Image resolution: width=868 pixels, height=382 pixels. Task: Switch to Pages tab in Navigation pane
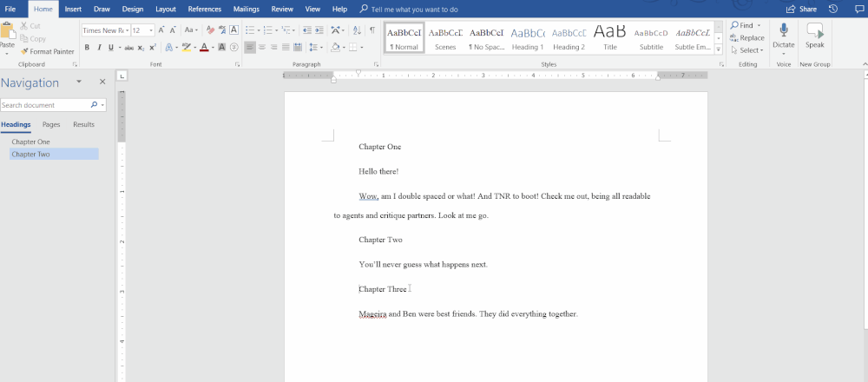tap(51, 124)
